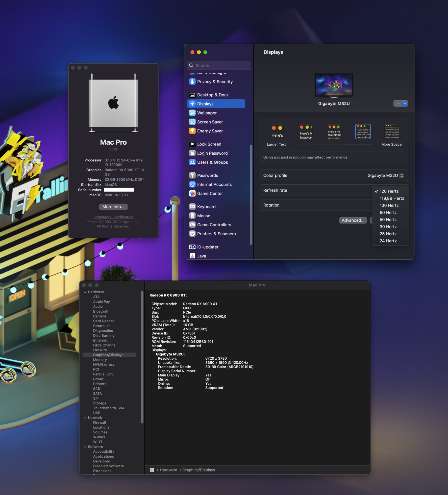Select the highlighted fourth resolution thumbnail
Image resolution: width=448 pixels, height=495 pixels.
coord(363,132)
